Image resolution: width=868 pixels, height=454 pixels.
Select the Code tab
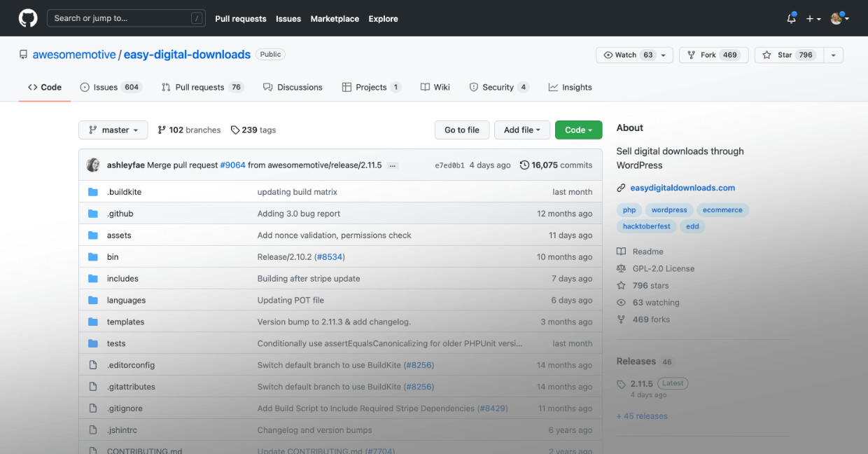pos(45,88)
